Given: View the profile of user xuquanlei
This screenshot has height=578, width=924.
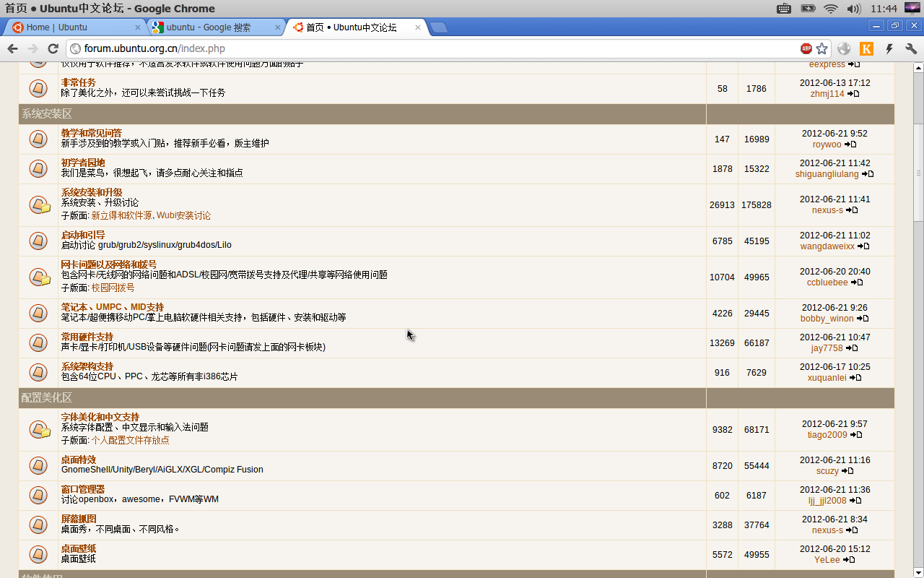Looking at the screenshot, I should [x=827, y=378].
